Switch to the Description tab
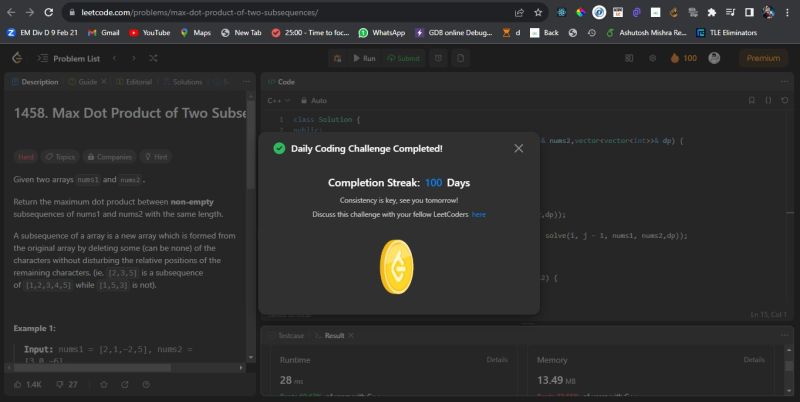The width and height of the screenshot is (800, 402). click(x=35, y=82)
